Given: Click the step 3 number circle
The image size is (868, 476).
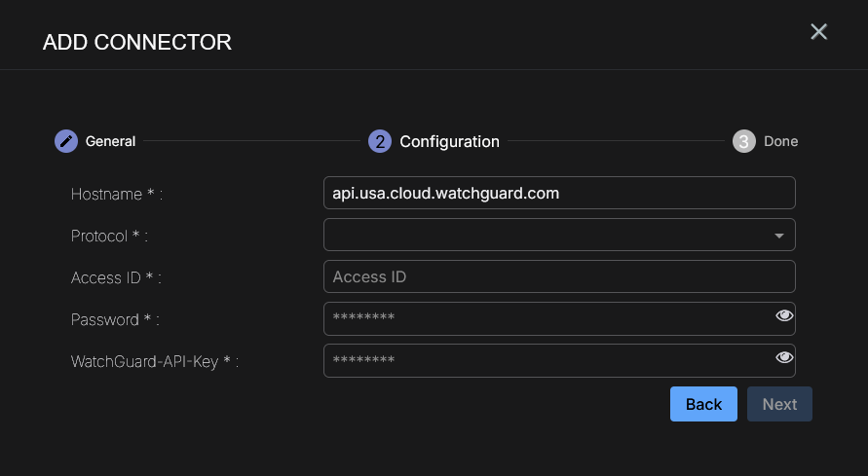Looking at the screenshot, I should 744,141.
